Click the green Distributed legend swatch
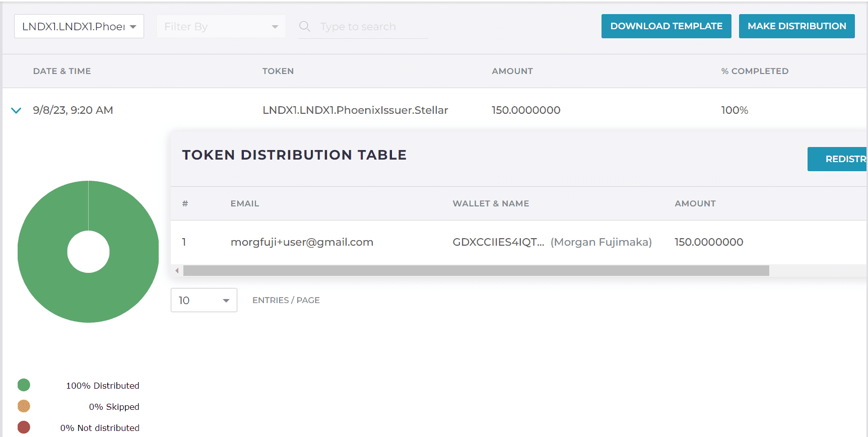 (x=24, y=385)
